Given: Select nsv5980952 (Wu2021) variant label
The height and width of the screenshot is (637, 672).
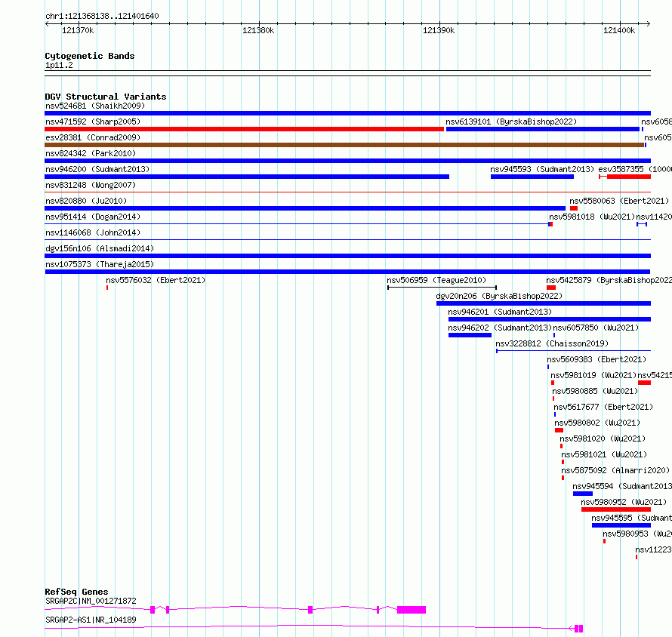Looking at the screenshot, I should pos(624,502).
